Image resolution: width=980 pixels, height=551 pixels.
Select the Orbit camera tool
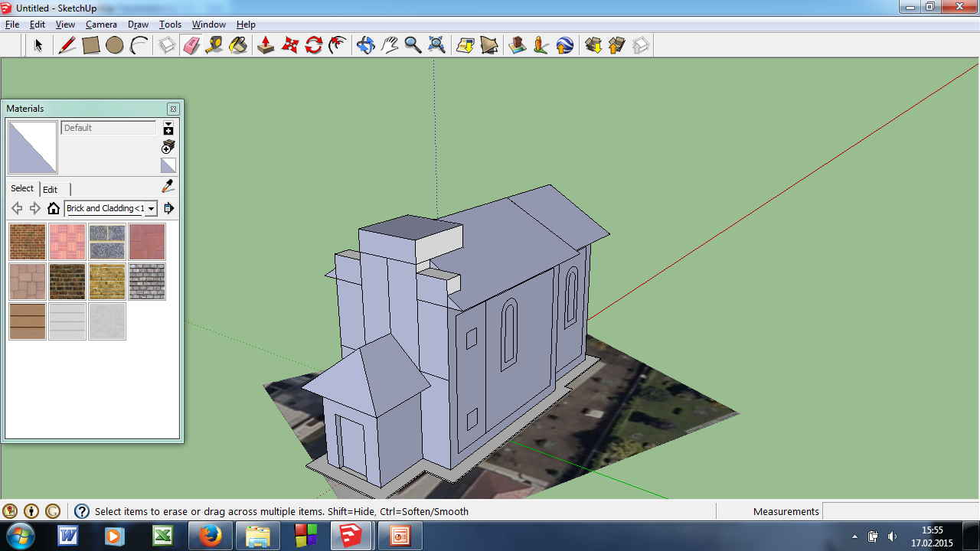[x=365, y=46]
